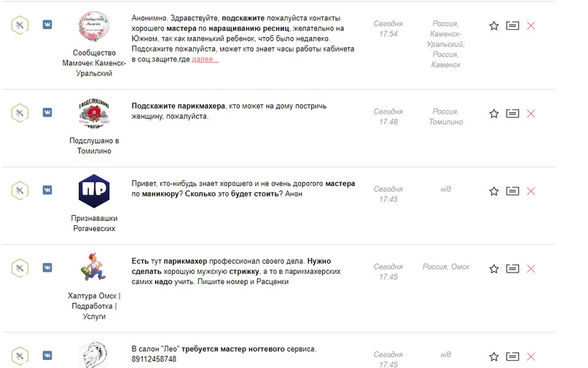
Task: Click the lion avatar of salon Лео
Action: pyautogui.click(x=94, y=354)
